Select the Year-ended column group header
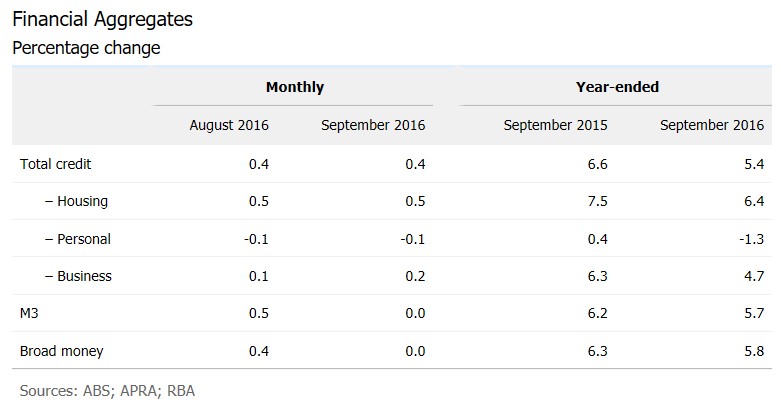 (x=617, y=87)
